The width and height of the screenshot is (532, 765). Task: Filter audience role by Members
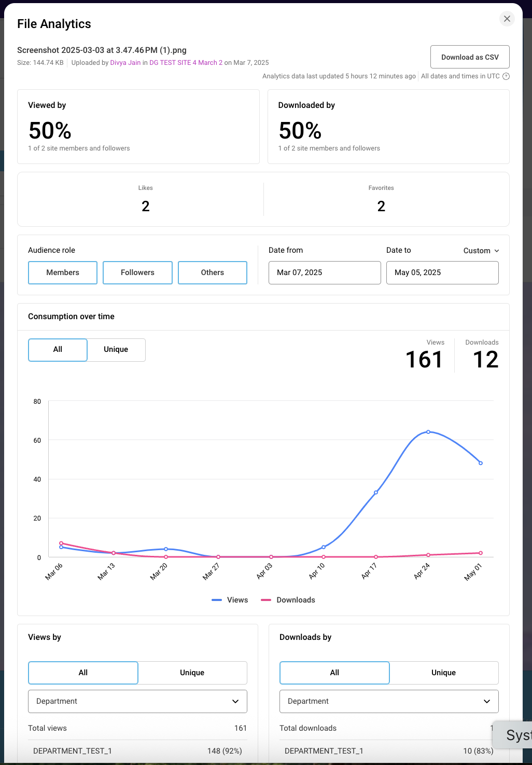62,272
